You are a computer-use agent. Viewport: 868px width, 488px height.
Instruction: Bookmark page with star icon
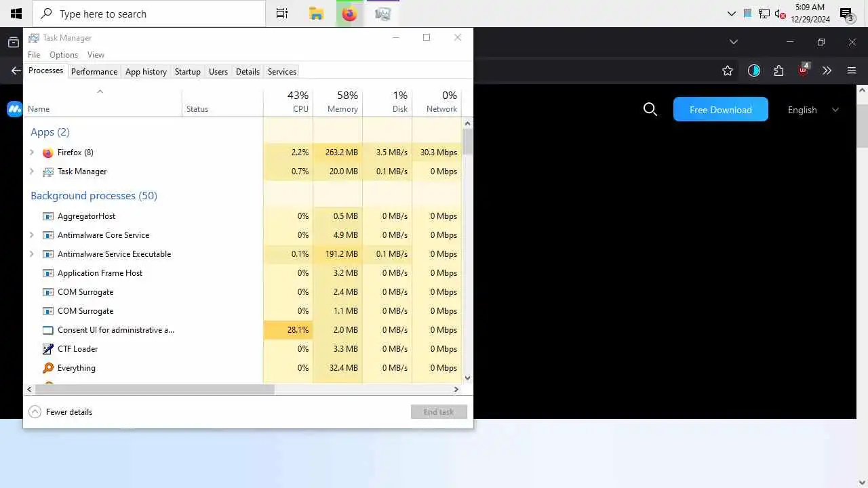click(x=728, y=70)
